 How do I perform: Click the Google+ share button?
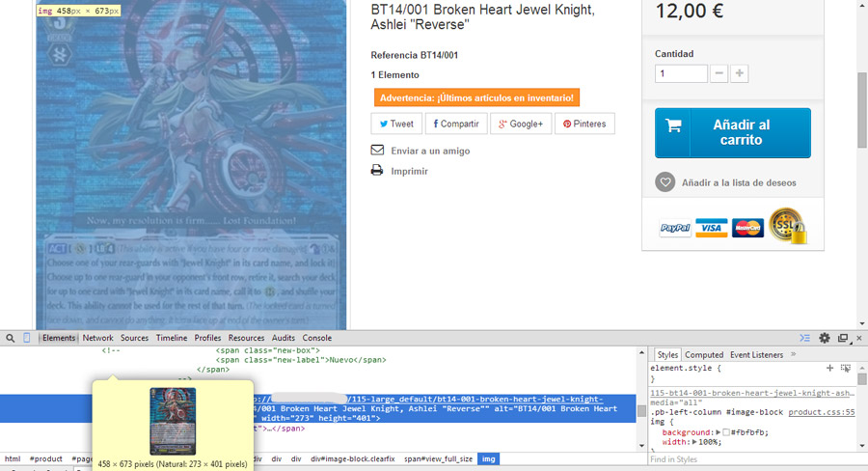pos(521,124)
